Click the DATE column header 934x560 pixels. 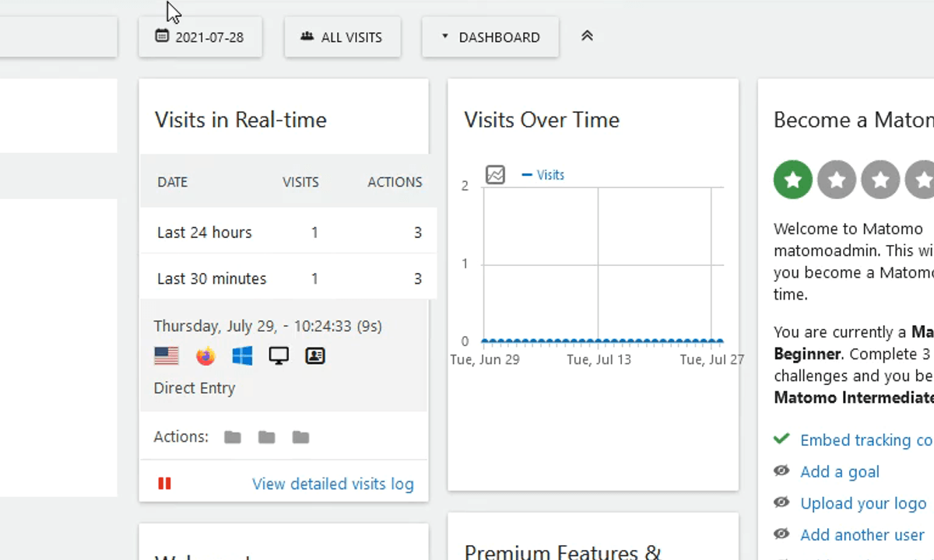(173, 182)
